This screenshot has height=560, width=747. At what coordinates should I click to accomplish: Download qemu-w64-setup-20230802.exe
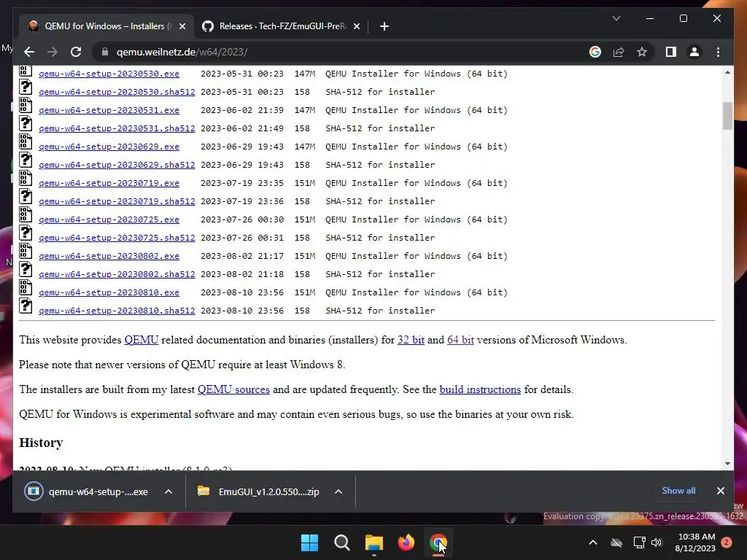(x=109, y=256)
